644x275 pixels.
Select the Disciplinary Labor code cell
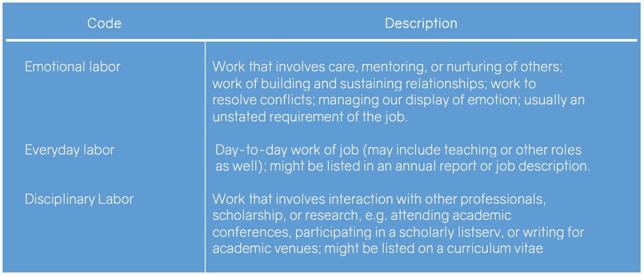[79, 199]
